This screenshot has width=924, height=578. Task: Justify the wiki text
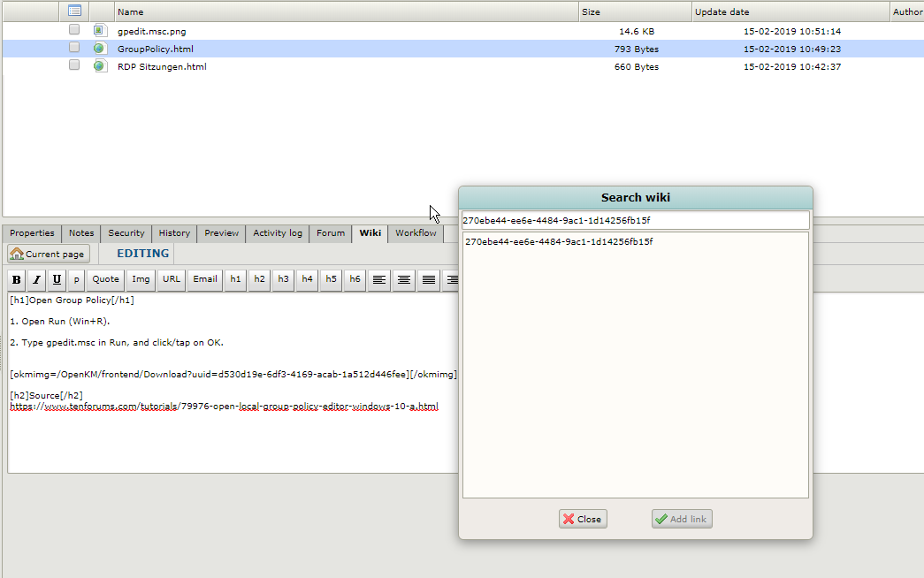click(x=429, y=279)
